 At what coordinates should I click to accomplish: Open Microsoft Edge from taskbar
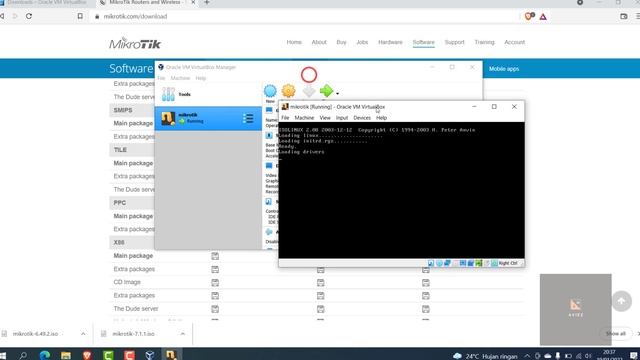coord(44,355)
